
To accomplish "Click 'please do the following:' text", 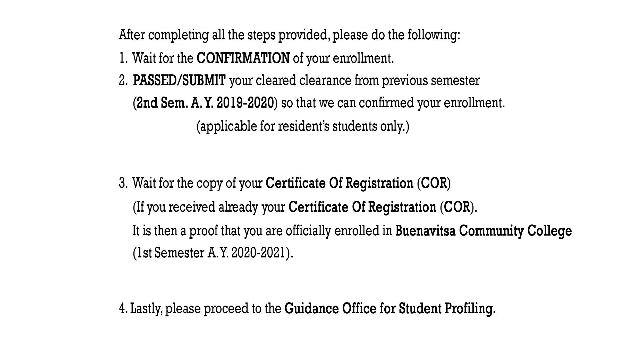I will 396,35.
